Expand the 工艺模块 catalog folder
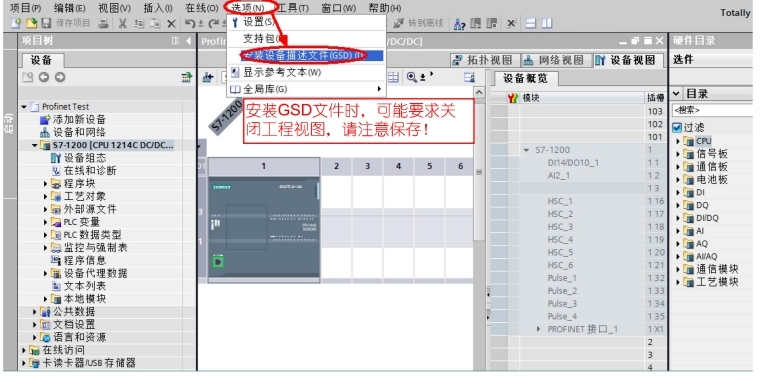 click(x=678, y=282)
